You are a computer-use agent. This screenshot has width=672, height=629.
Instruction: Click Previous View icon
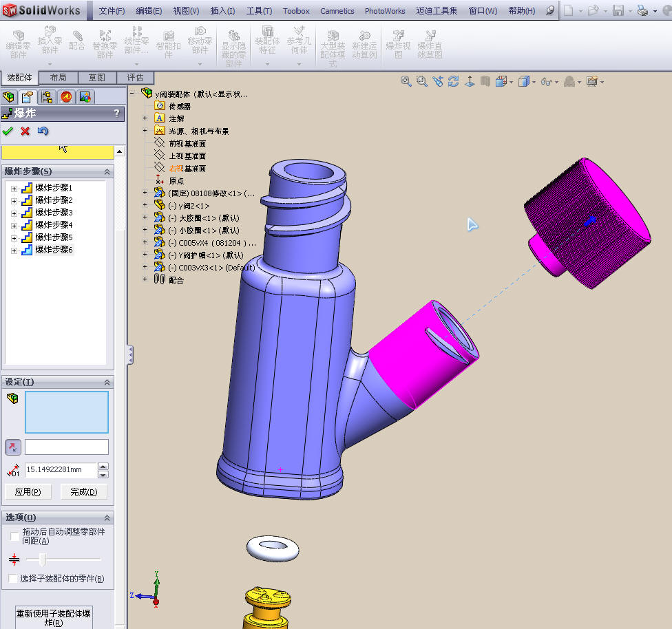(438, 81)
